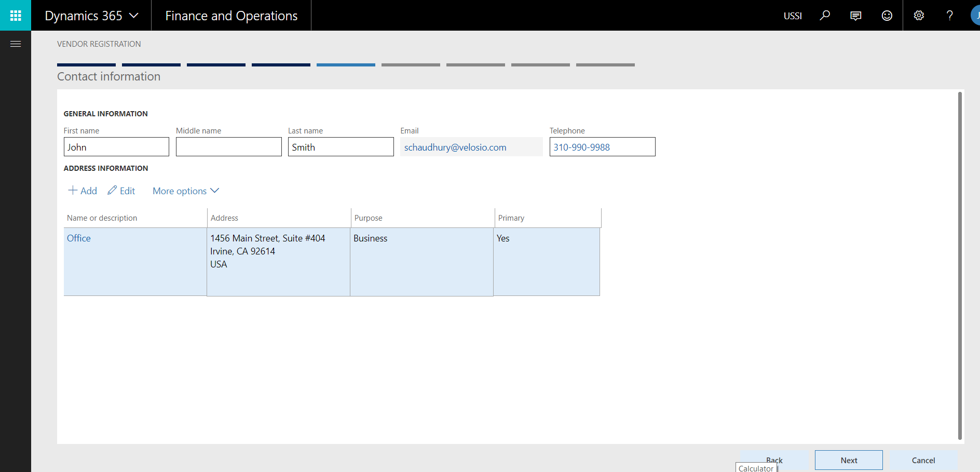
Task: Open the message center speech bubble icon
Action: [x=855, y=15]
